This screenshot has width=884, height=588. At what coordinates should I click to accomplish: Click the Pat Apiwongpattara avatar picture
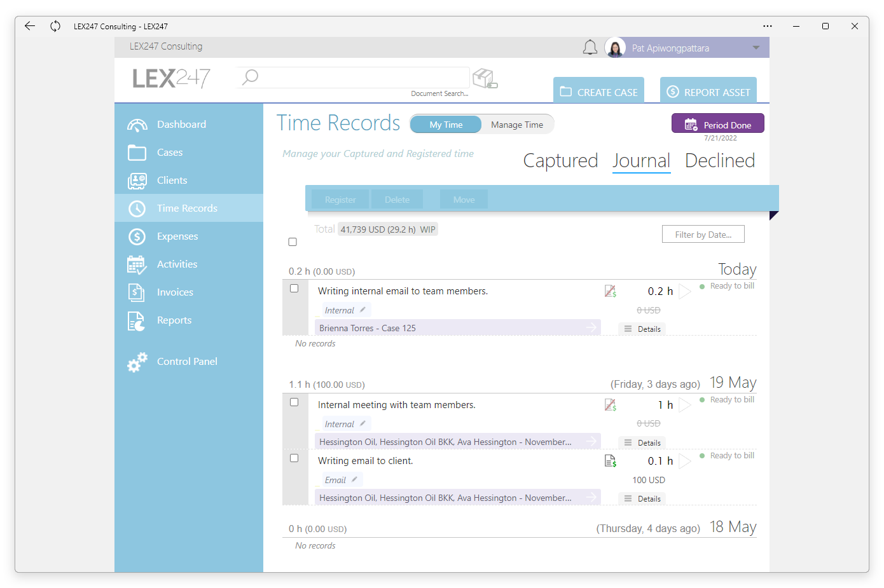(x=615, y=48)
